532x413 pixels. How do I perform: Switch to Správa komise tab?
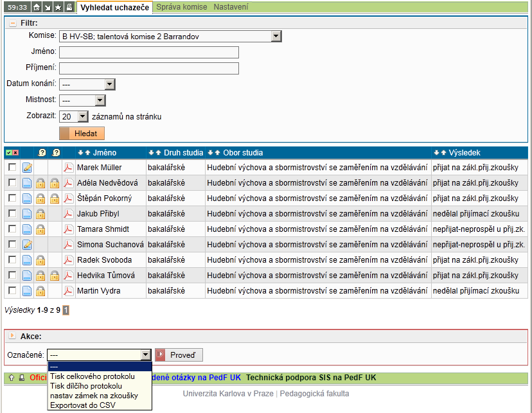coord(182,7)
